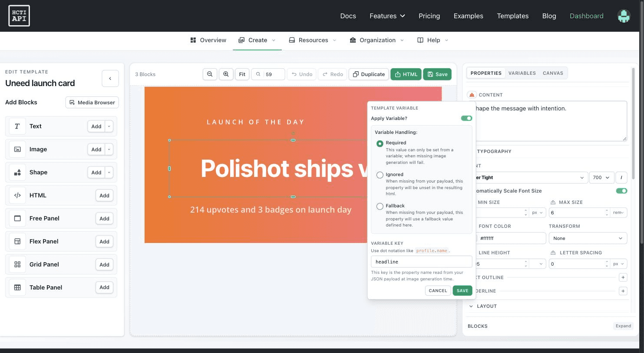Viewport: 644px width, 353px height.
Task: Open the Transform None dropdown
Action: coord(588,238)
